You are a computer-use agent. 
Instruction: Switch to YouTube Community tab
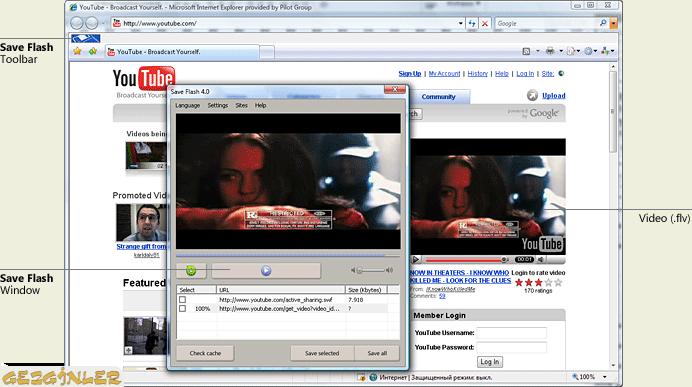coord(438,97)
